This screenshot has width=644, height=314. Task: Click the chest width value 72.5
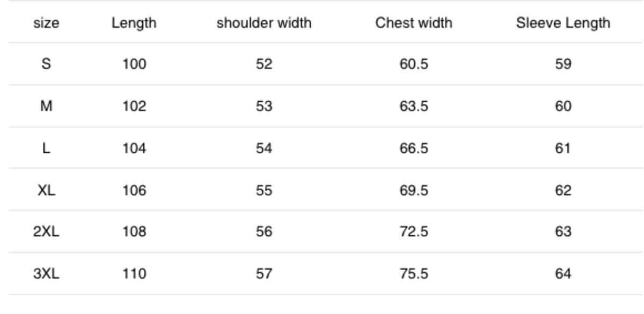tap(414, 232)
